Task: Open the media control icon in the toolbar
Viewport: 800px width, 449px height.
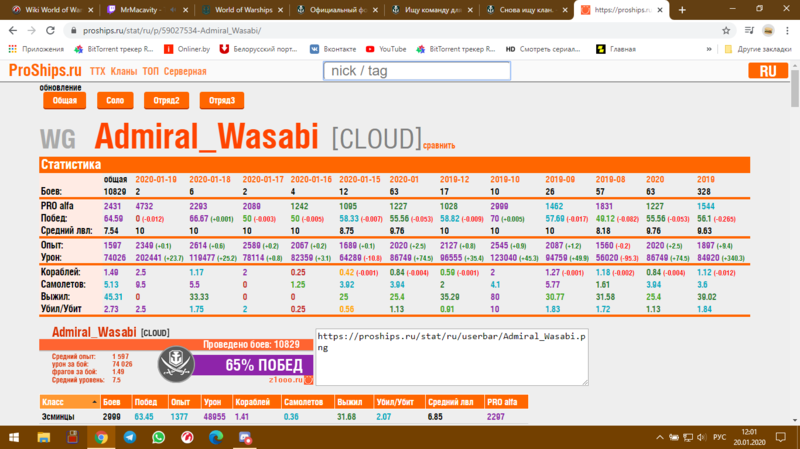Action: [x=749, y=31]
